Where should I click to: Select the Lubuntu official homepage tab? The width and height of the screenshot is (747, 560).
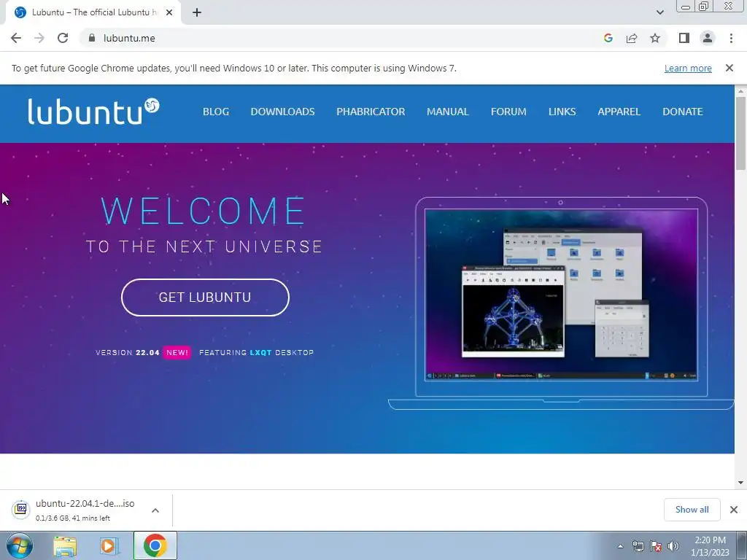(93, 12)
